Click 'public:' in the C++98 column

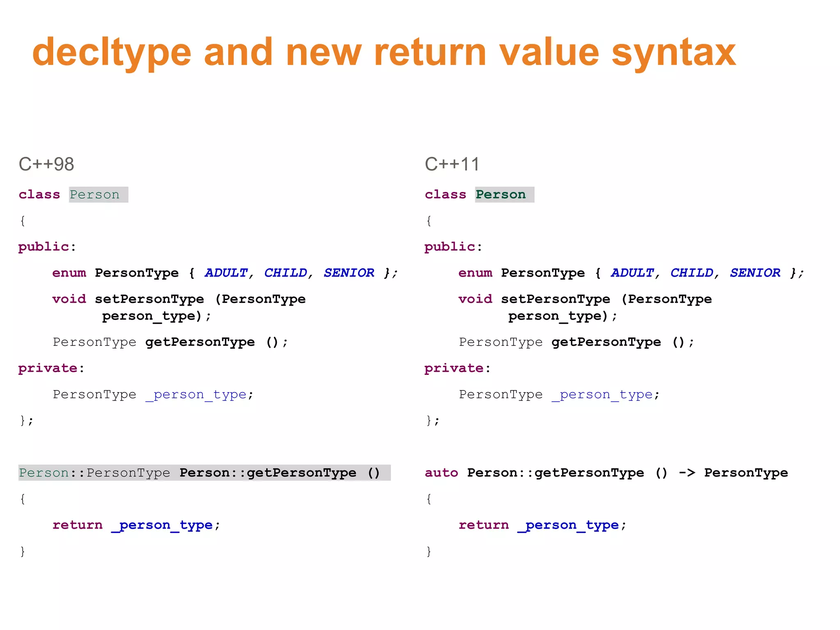pyautogui.click(x=47, y=247)
